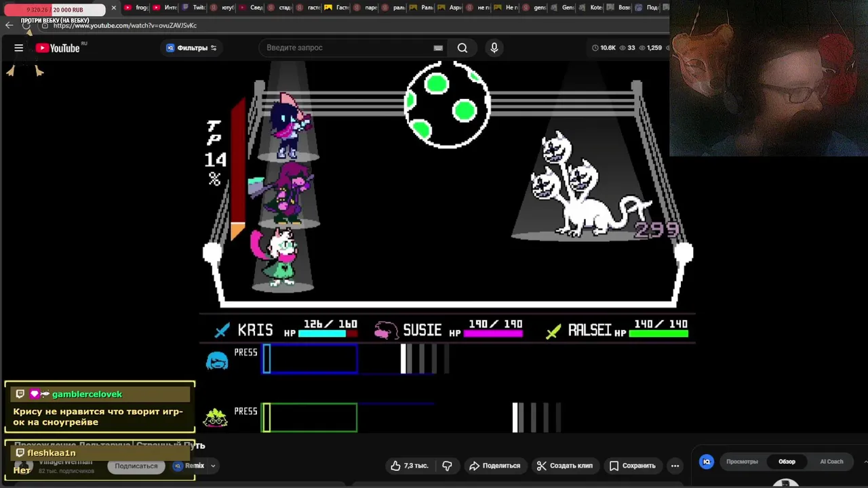Click Ralsei's green sword icon in the party bar

[x=554, y=331]
